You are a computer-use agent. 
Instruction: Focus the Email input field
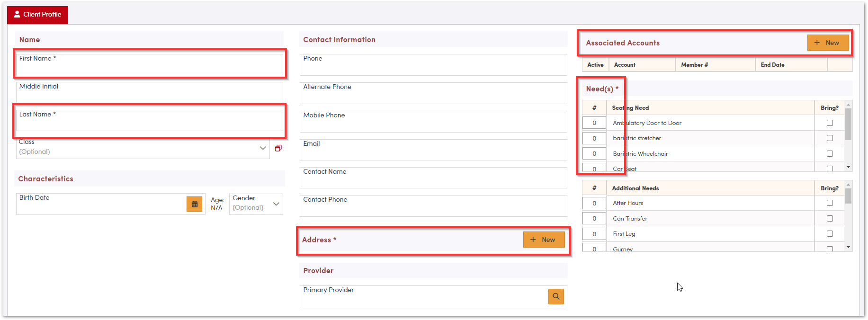pos(433,152)
